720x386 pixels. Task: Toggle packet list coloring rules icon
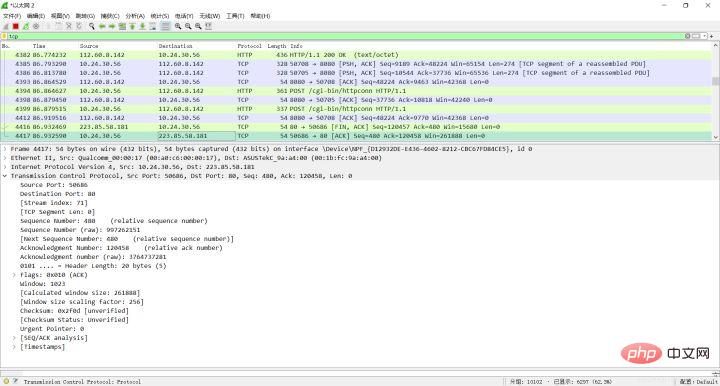(166, 26)
